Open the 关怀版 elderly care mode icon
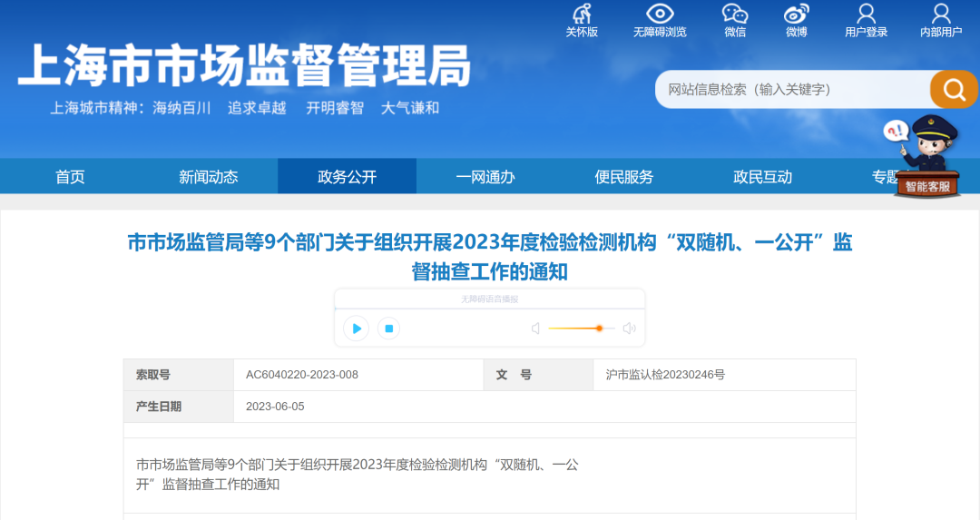This screenshot has width=980, height=520. pos(582,15)
